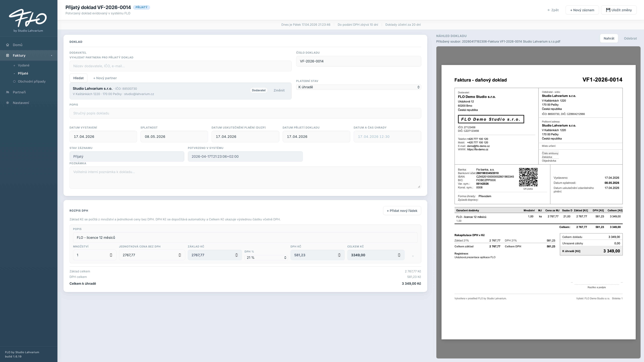Click the Faktury document icon
Image resolution: width=644 pixels, height=362 pixels.
8,56
